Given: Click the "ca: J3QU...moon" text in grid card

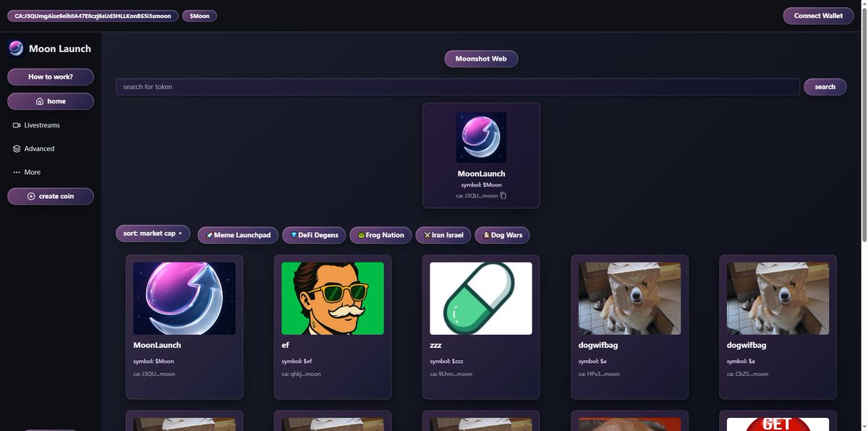Looking at the screenshot, I should pos(154,374).
